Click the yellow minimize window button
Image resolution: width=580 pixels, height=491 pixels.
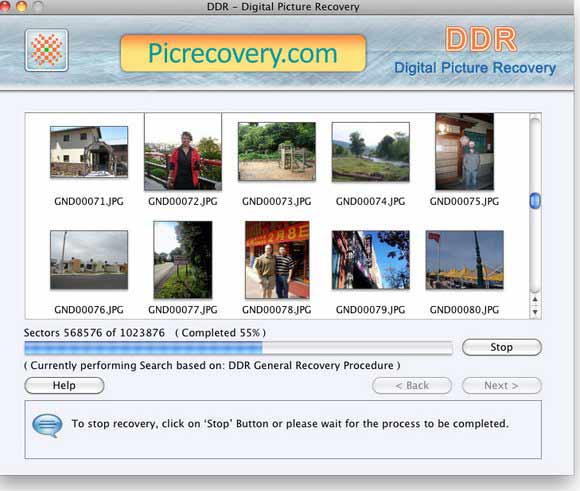21,6
